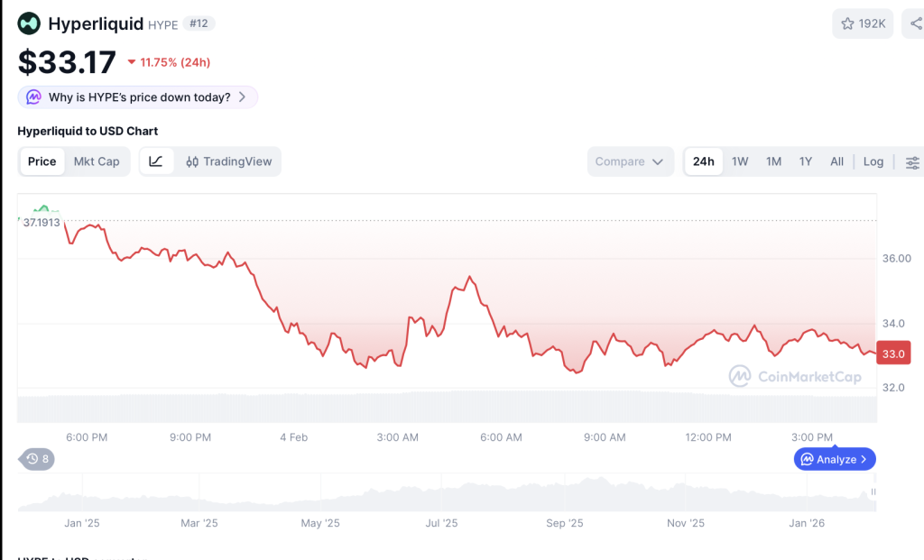Image resolution: width=924 pixels, height=560 pixels.
Task: Expand "Why is HYPE's price down today?"
Action: point(138,96)
